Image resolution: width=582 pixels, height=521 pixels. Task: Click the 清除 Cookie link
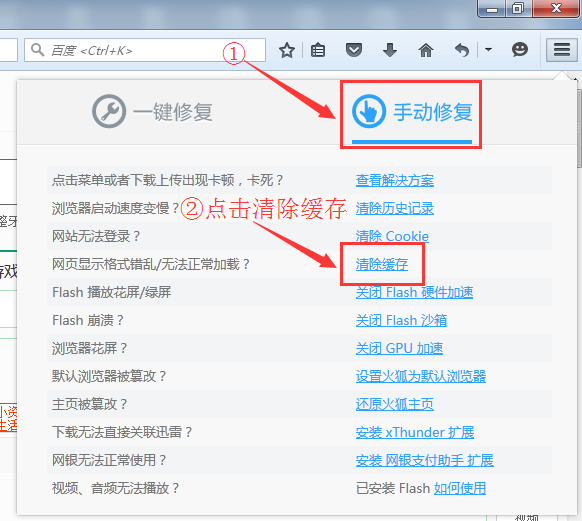click(x=392, y=236)
